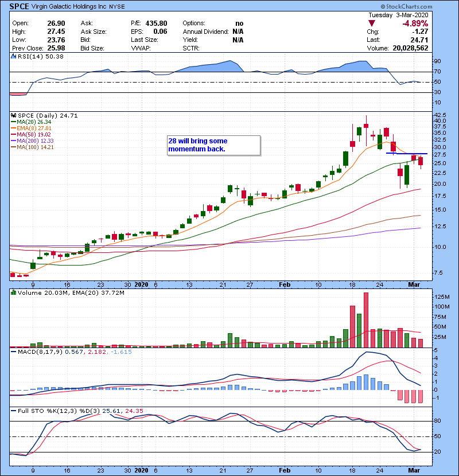This screenshot has height=476, width=459.
Task: Click the Yield label
Action: pyautogui.click(x=190, y=40)
